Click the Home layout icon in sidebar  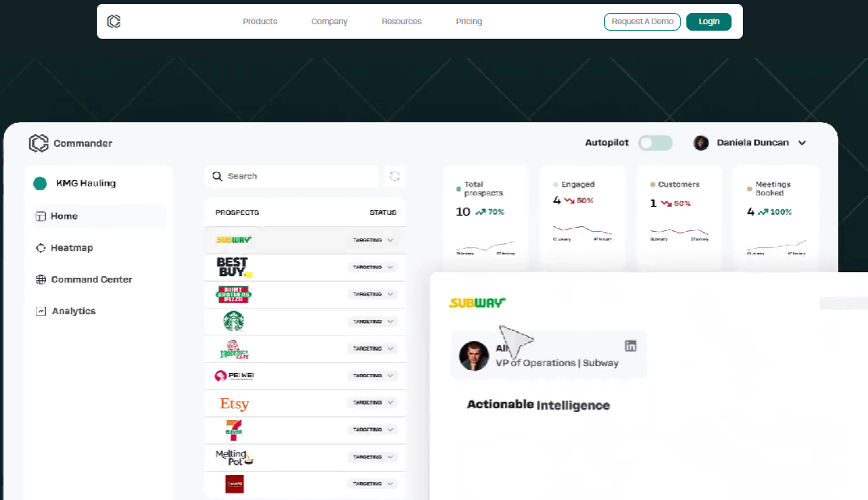(41, 216)
